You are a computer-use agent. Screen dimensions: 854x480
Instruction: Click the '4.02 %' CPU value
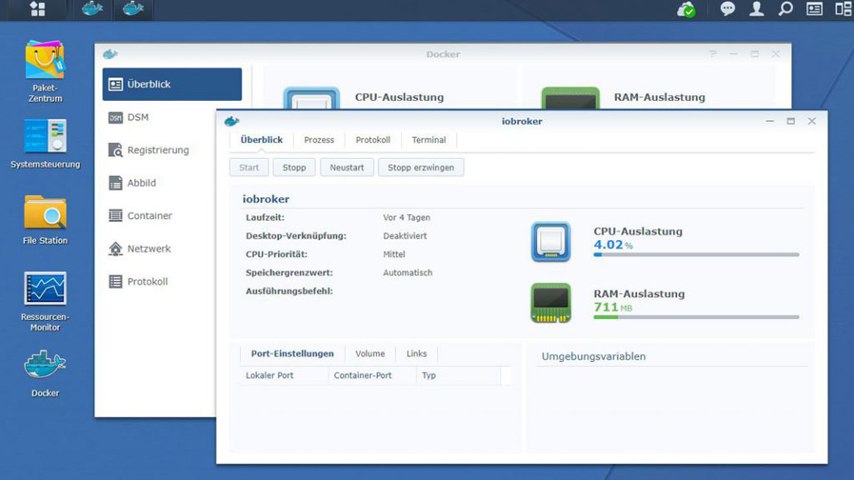coord(613,245)
